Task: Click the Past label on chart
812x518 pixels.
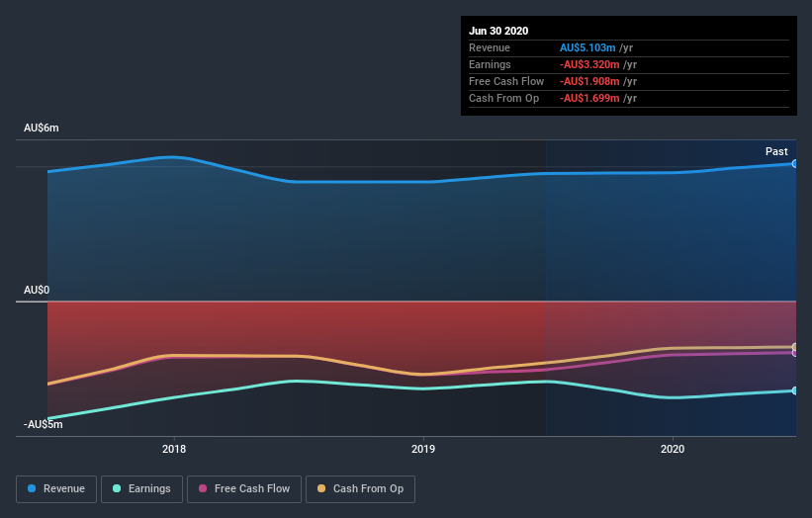Action: click(776, 151)
